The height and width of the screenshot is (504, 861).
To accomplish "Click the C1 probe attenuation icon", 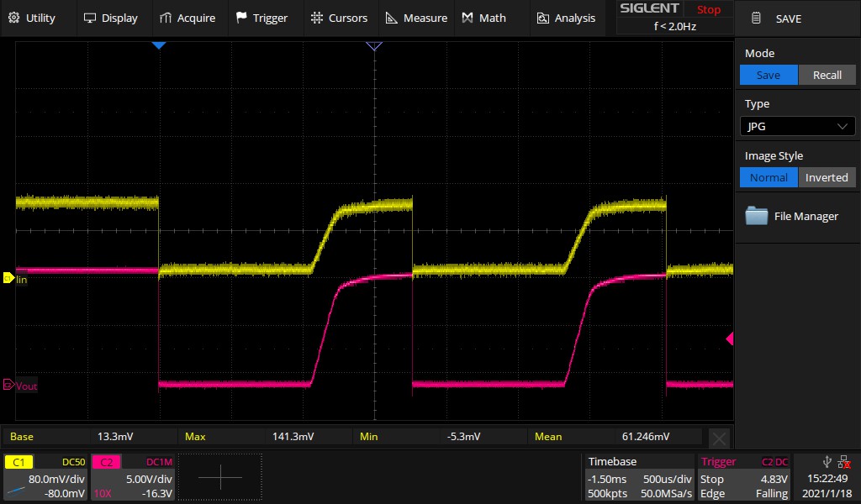I will click(x=15, y=491).
